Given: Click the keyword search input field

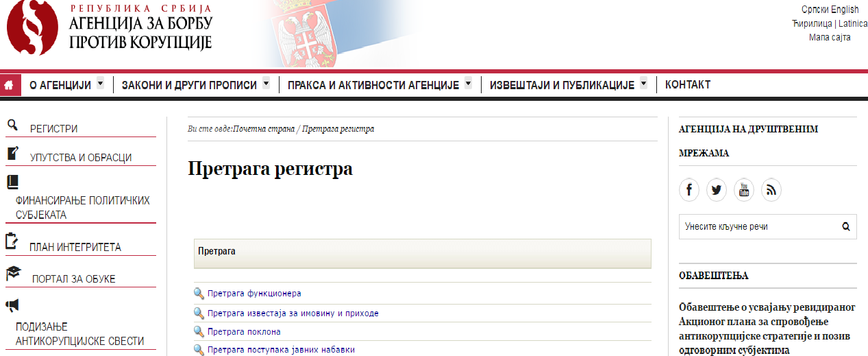Looking at the screenshot, I should tap(757, 226).
